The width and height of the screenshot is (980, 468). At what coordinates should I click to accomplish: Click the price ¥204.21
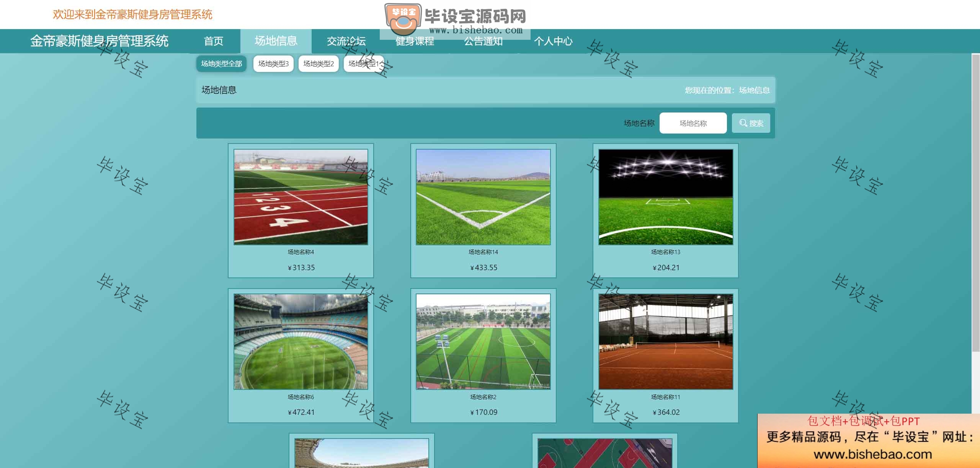pyautogui.click(x=666, y=267)
